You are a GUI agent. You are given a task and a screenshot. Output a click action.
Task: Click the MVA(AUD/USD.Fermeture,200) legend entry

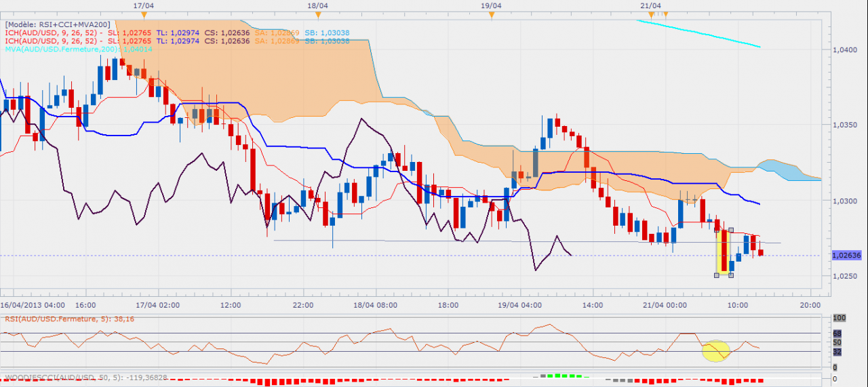click(79, 49)
